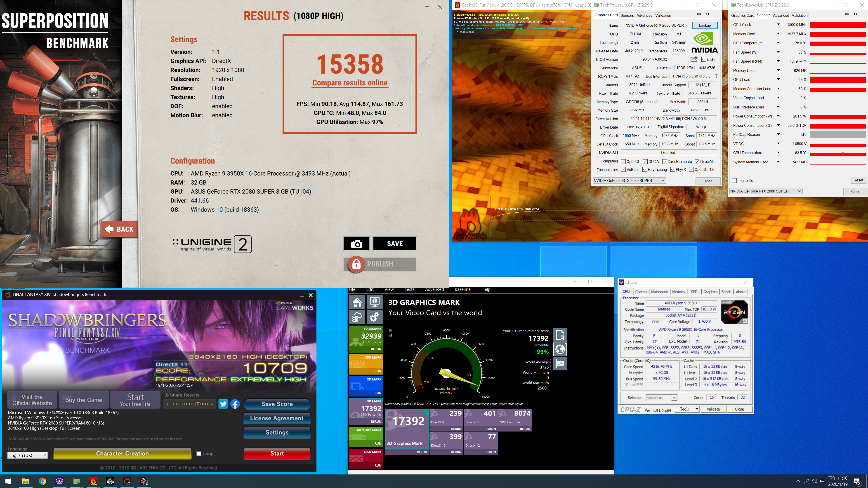The height and width of the screenshot is (488, 868).
Task: Click small chart view icon near dial
Action: [391, 335]
